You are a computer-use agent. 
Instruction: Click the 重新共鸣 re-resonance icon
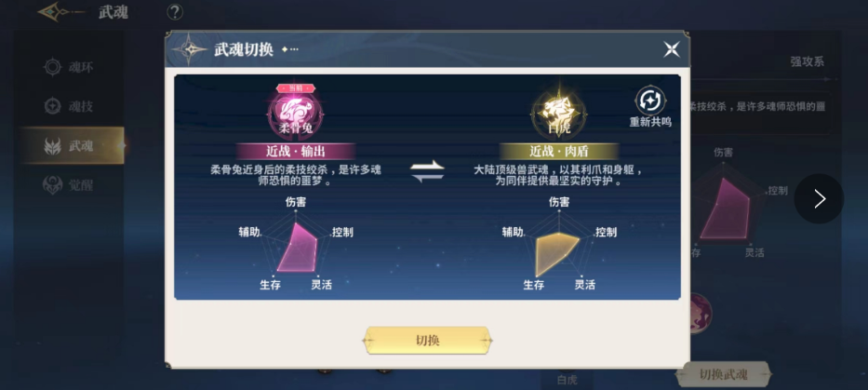coord(650,101)
